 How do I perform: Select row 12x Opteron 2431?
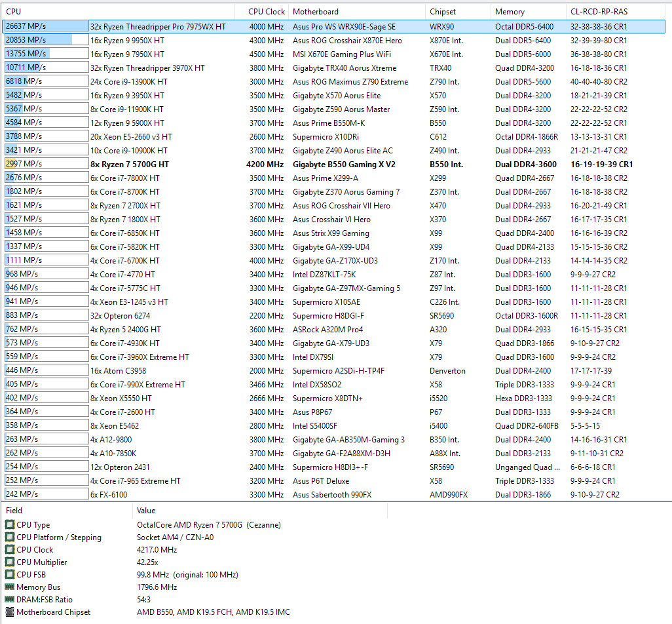333,467
